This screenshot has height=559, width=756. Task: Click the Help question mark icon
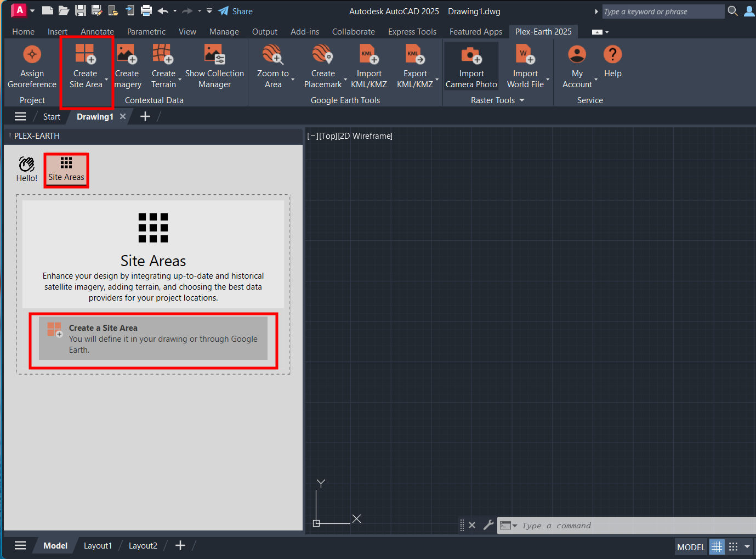[x=612, y=54]
